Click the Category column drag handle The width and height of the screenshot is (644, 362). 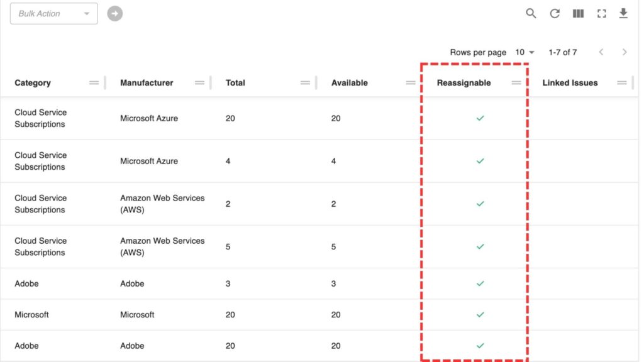94,82
